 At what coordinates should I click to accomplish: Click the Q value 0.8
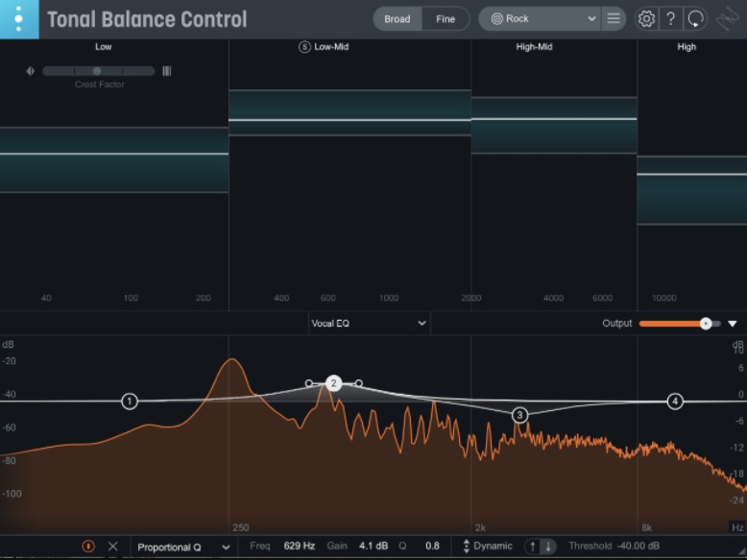433,547
